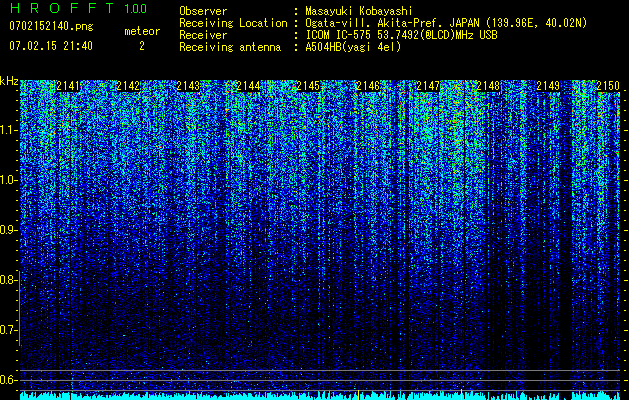
Task: Click the time marker 2150
Action: pos(608,86)
